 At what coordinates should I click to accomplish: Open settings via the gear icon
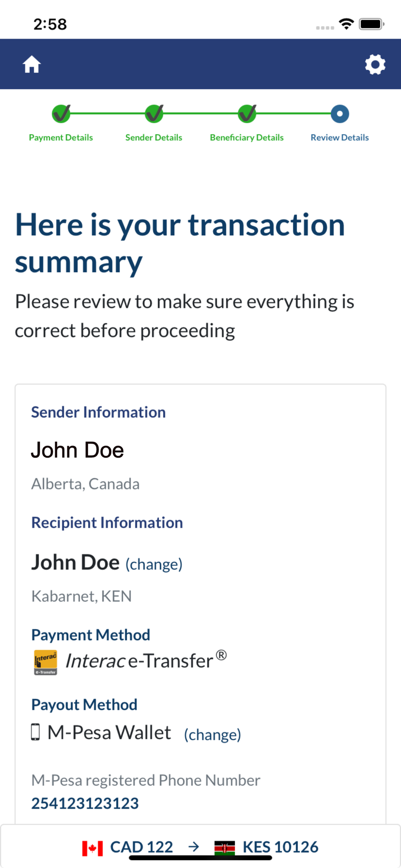coord(375,65)
